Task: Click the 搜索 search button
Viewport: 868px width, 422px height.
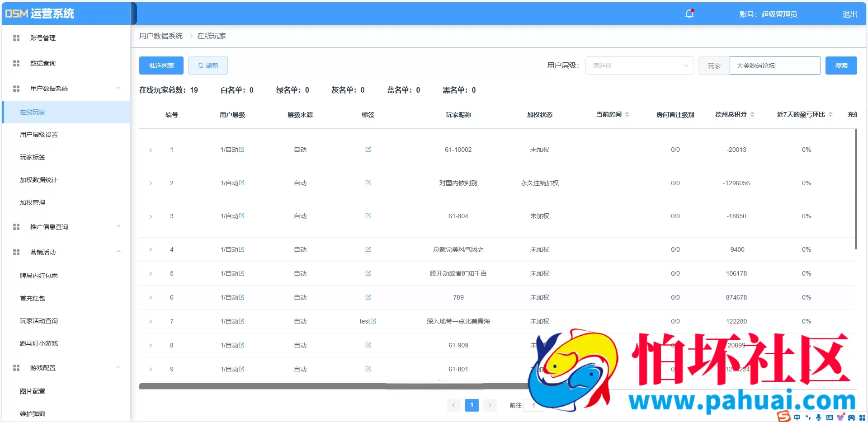Action: [x=841, y=66]
